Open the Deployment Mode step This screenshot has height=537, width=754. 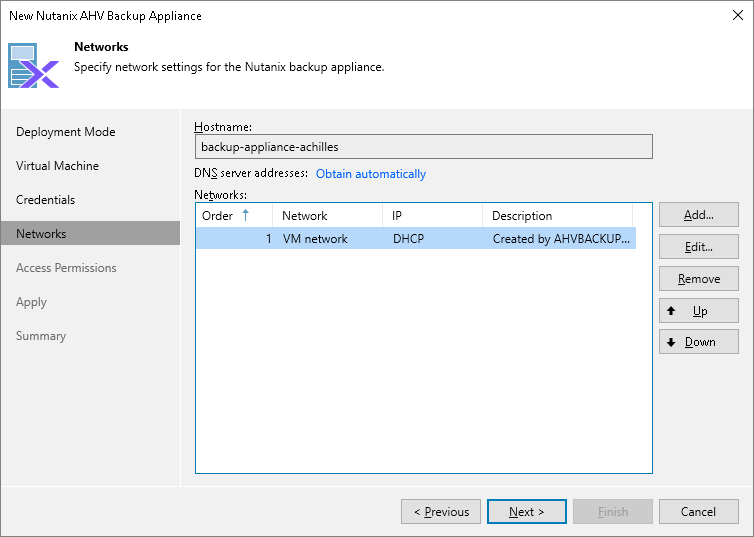coord(66,132)
